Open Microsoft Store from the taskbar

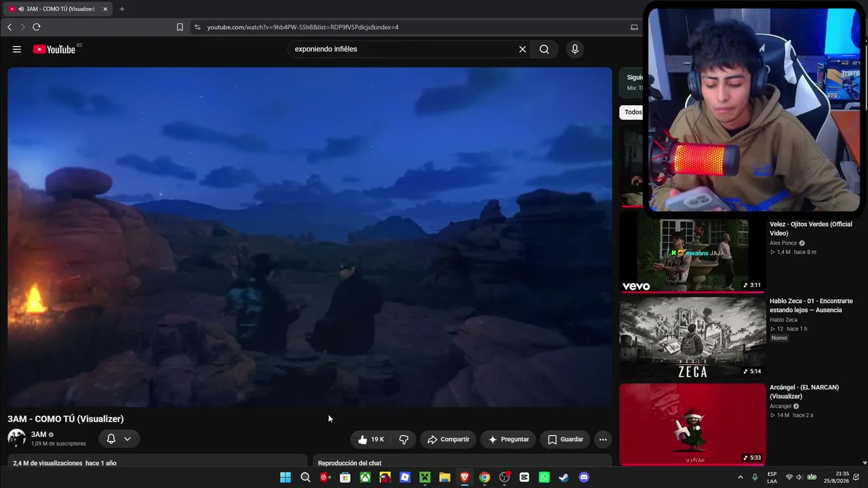(x=345, y=477)
